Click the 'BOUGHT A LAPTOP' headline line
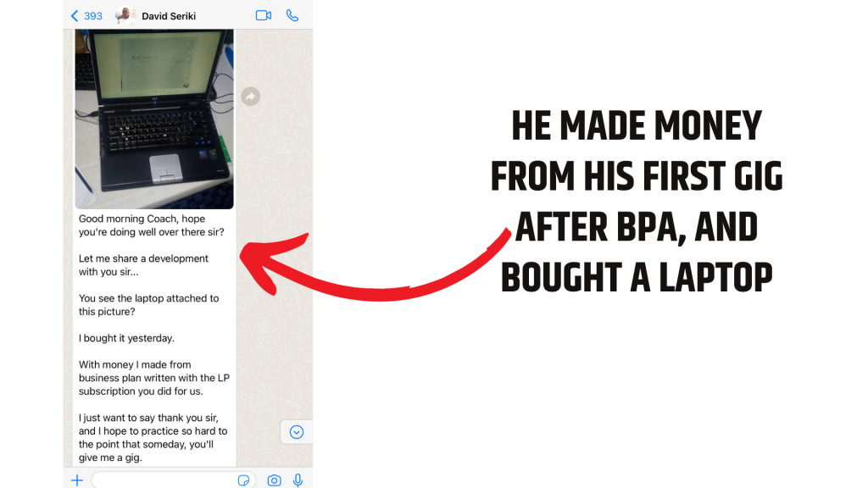The image size is (868, 488). [x=637, y=277]
